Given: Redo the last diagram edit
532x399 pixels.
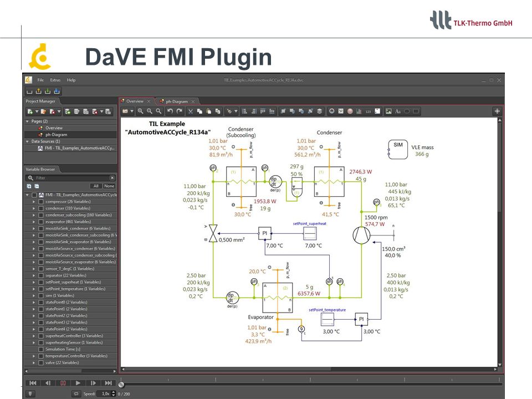Looking at the screenshot, I should click(180, 111).
